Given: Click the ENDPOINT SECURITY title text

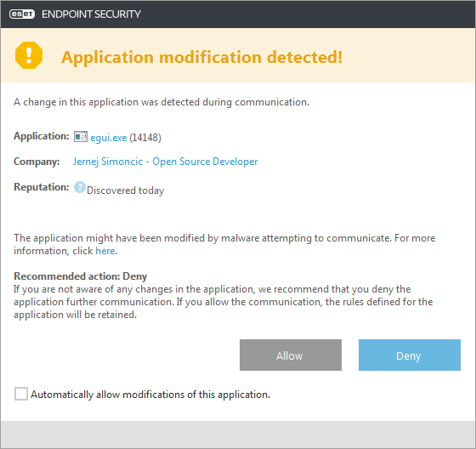Looking at the screenshot, I should 92,14.
